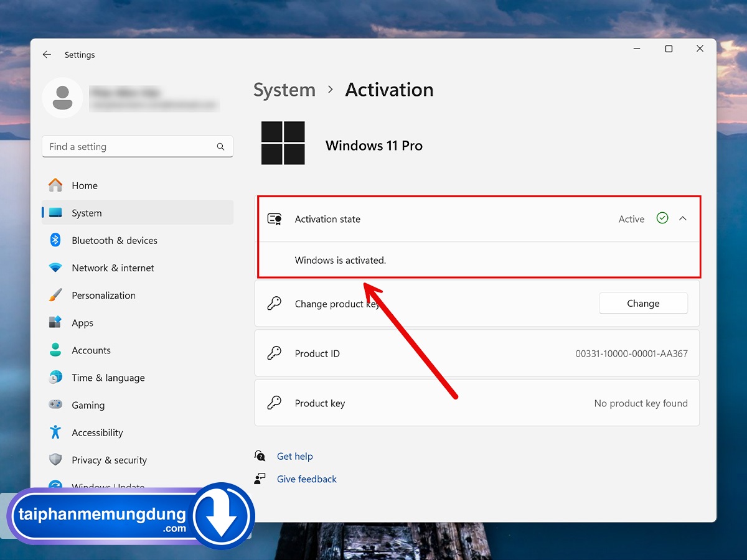Click the Active status text
The width and height of the screenshot is (747, 560).
(x=631, y=219)
